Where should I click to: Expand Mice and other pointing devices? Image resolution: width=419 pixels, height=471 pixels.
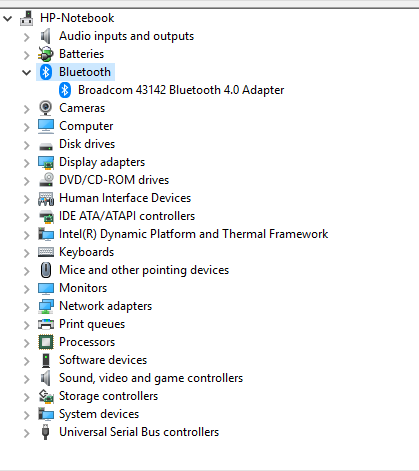tap(27, 271)
